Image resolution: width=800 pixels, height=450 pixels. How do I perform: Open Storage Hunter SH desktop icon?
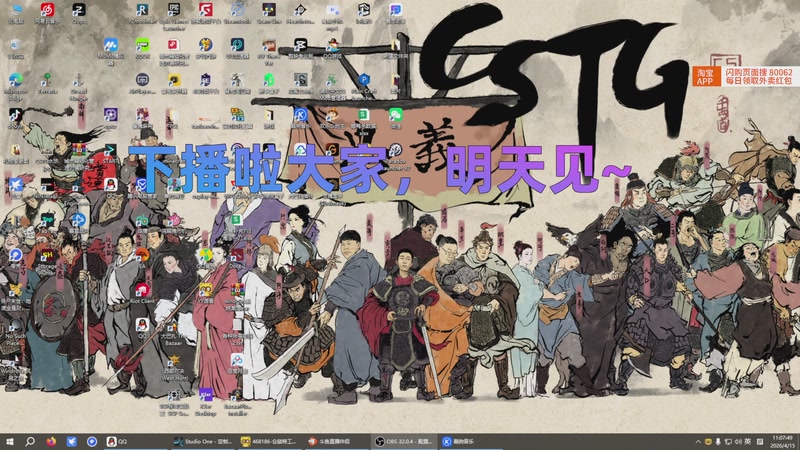pos(47,261)
